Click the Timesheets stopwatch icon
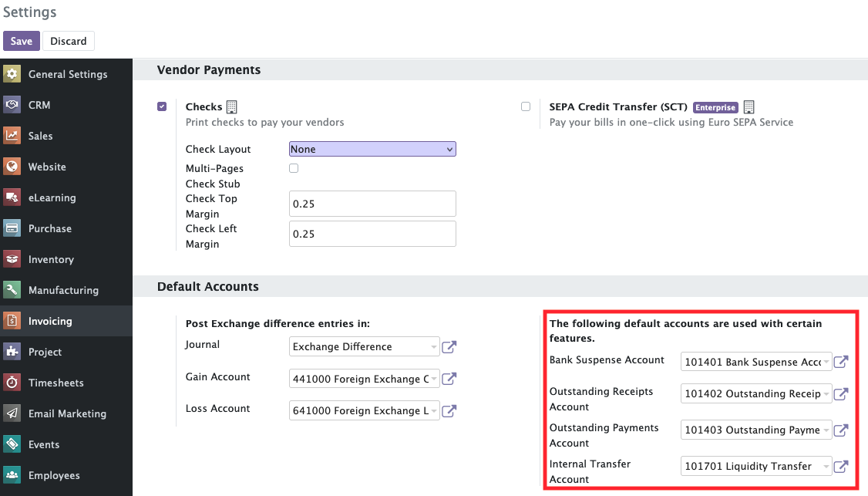This screenshot has height=496, width=868. point(12,383)
